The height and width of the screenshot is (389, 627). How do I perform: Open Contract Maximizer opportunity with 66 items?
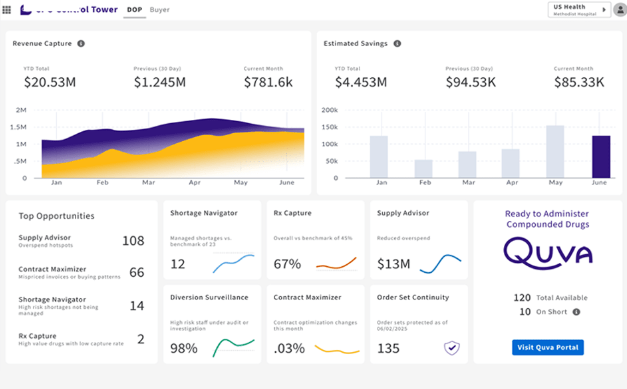(x=81, y=272)
